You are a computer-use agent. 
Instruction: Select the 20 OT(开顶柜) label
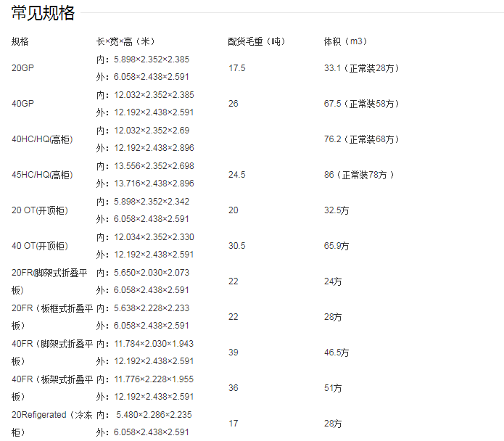point(40,210)
